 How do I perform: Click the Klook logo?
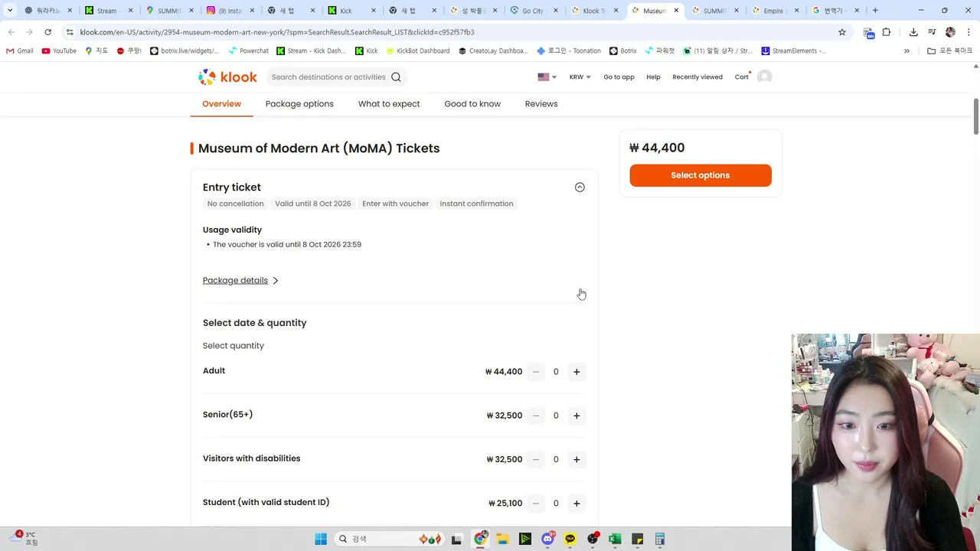tap(227, 77)
